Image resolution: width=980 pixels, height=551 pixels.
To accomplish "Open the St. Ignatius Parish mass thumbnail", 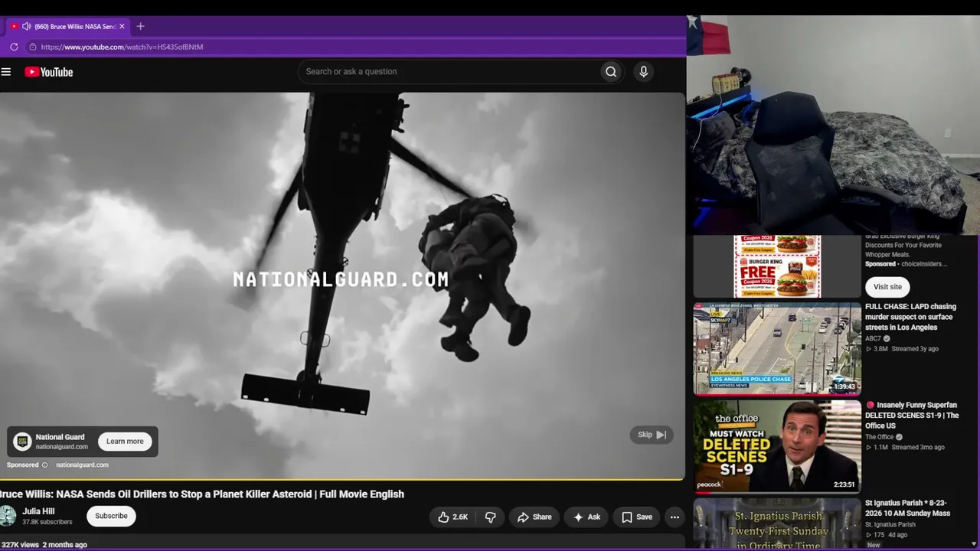I will coord(777,524).
